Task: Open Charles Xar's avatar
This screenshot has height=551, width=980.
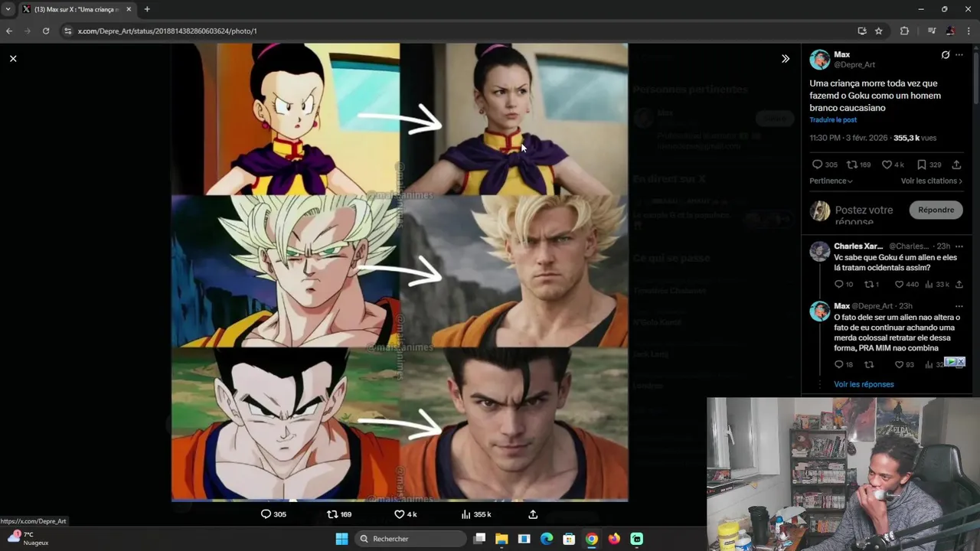Action: pos(820,251)
